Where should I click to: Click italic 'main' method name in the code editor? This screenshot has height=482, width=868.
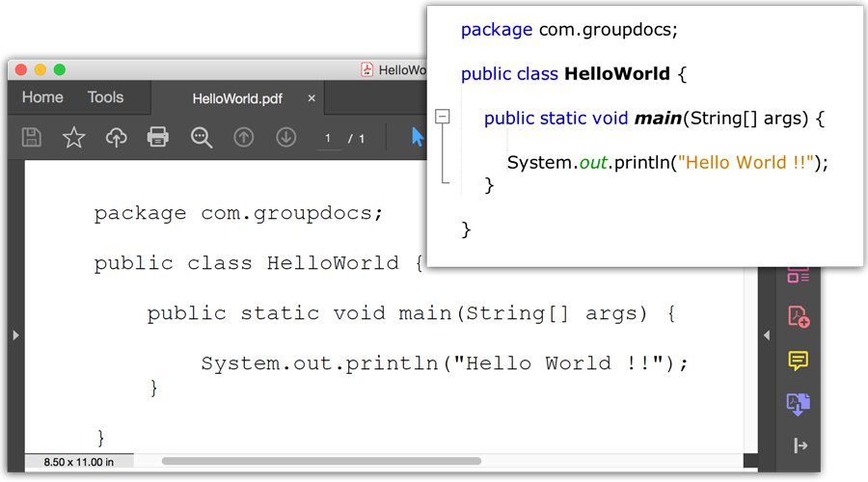pyautogui.click(x=658, y=118)
